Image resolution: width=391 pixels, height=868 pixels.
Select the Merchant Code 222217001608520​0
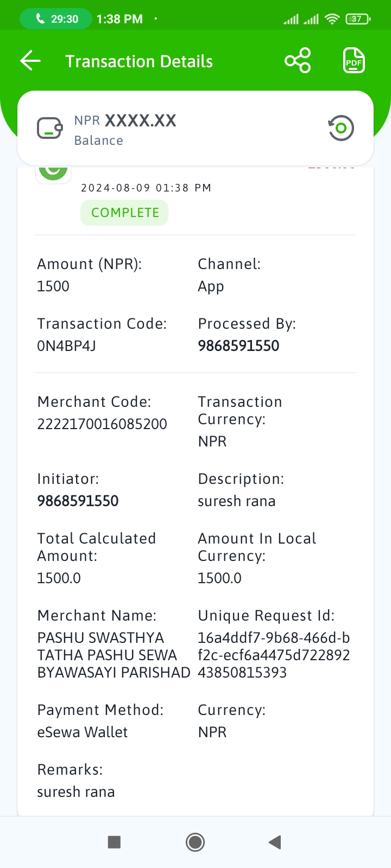tap(102, 424)
